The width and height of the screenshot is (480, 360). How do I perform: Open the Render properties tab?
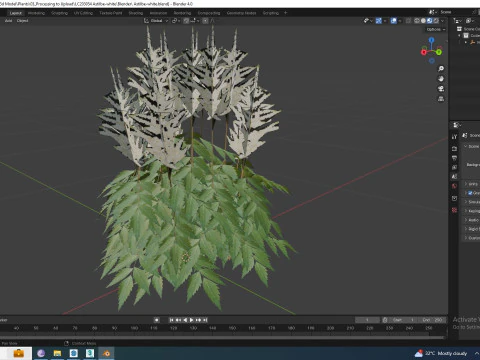click(454, 148)
